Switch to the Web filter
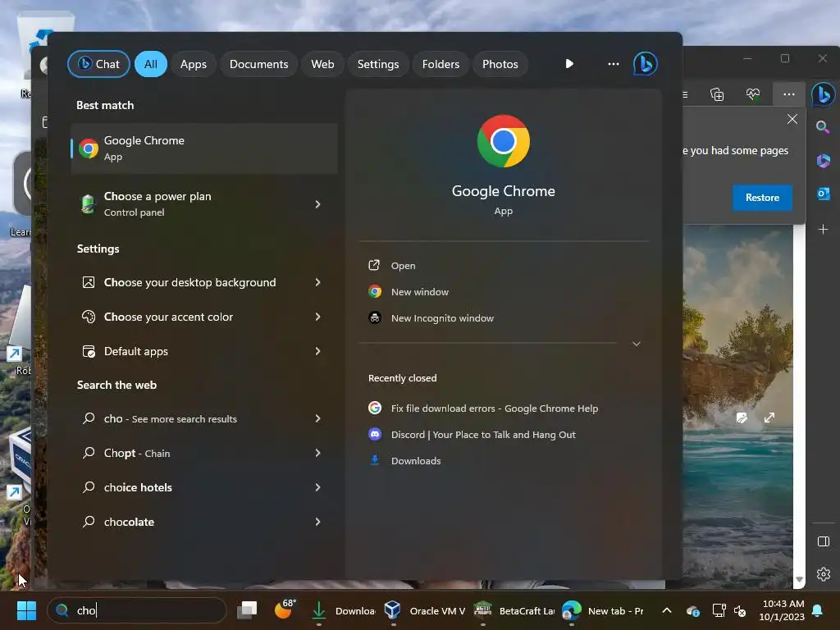The image size is (840, 630). point(322,64)
